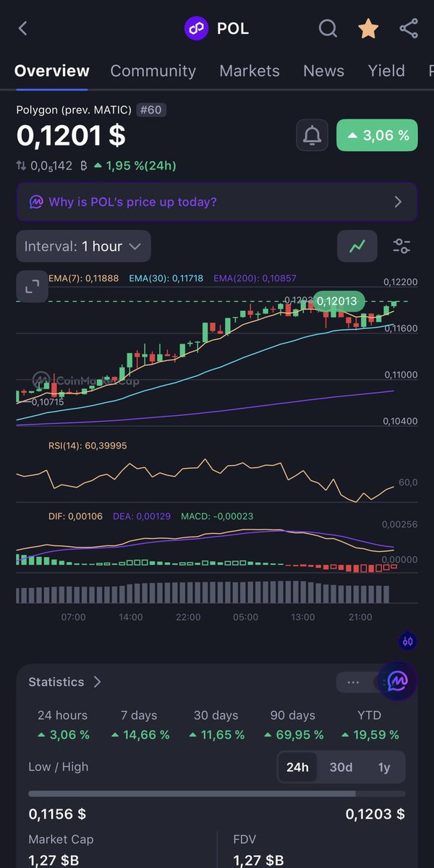Tap the 0,1156 $ low value
Viewport: 434px width, 868px height.
(x=57, y=814)
